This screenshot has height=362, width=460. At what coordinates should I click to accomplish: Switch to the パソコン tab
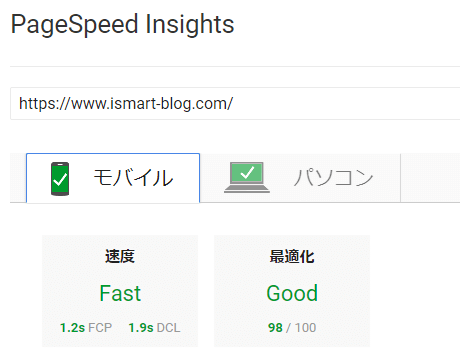(300, 178)
